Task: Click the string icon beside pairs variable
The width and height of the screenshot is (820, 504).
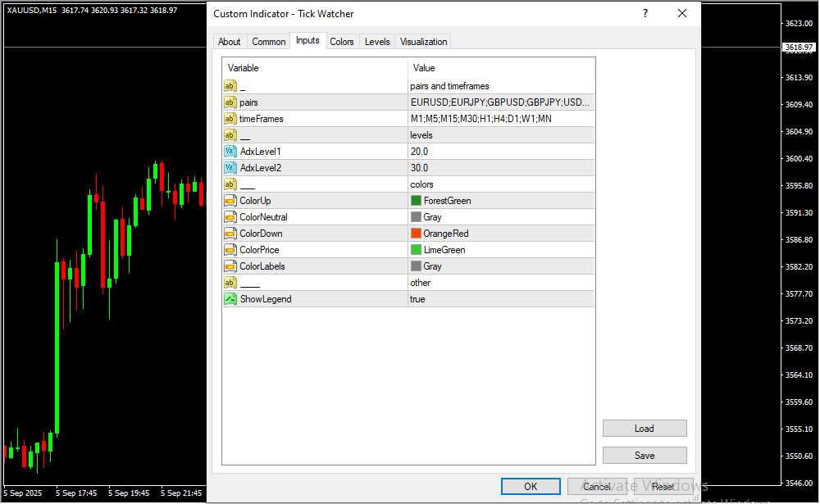Action: 230,102
